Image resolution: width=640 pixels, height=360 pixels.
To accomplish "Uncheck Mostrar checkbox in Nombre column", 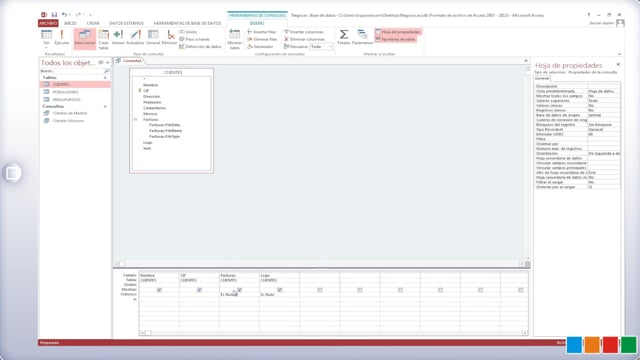I will pyautogui.click(x=159, y=290).
